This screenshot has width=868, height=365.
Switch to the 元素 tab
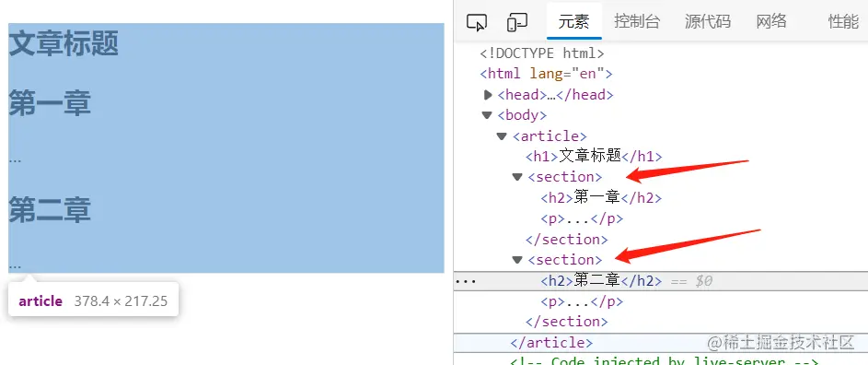(573, 21)
